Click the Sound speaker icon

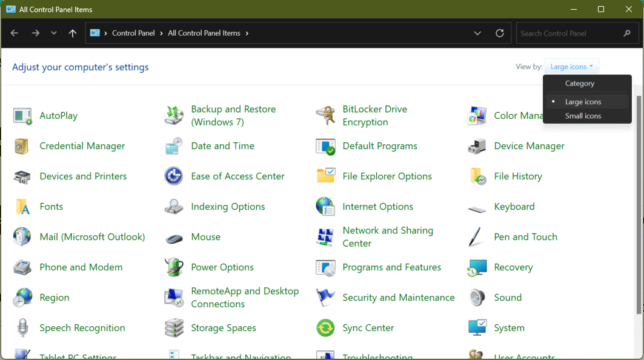click(477, 298)
